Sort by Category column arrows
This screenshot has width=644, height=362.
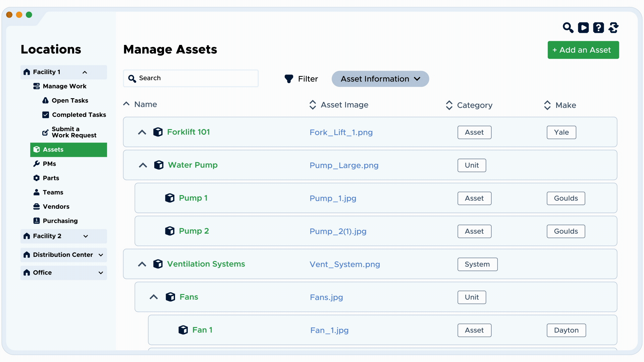tap(449, 105)
